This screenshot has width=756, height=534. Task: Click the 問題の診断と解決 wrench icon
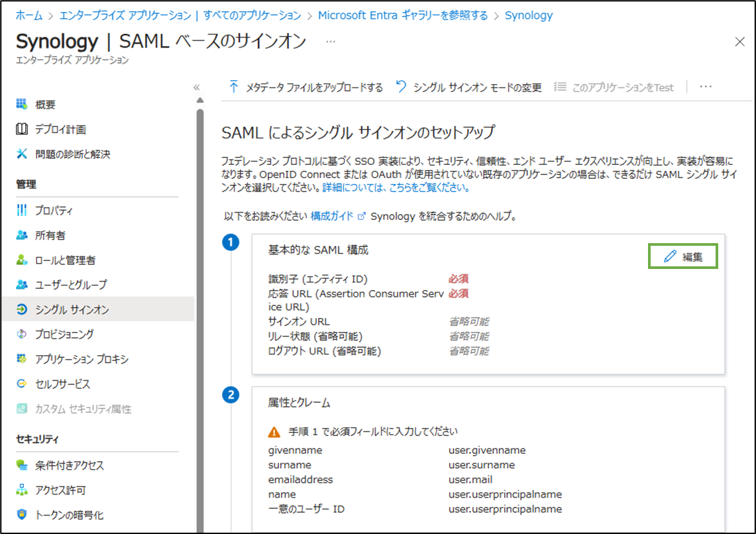[x=22, y=154]
